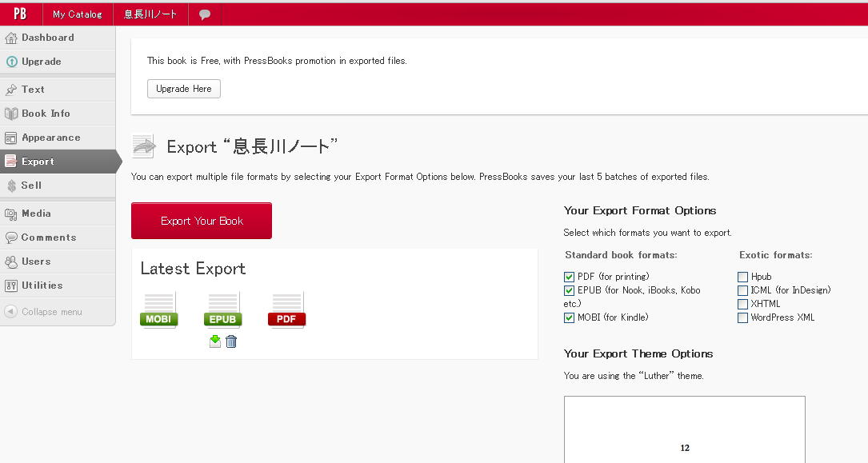Click the Text pushpin icon
This screenshot has height=463, width=868.
(x=11, y=89)
